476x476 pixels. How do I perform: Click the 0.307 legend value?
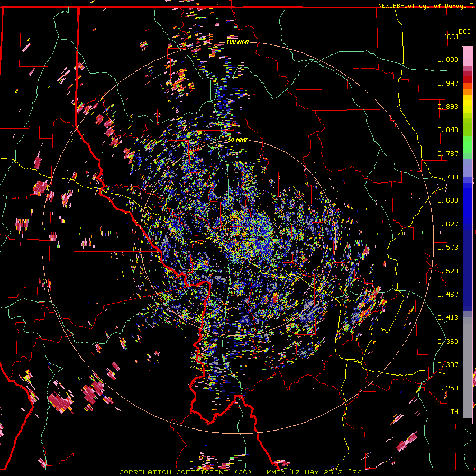[x=448, y=365]
